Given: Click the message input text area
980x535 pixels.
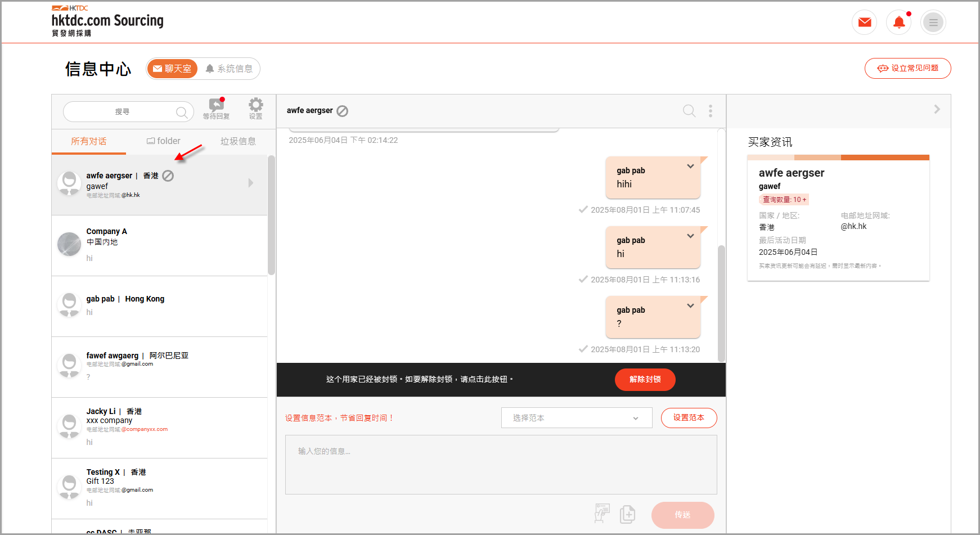Looking at the screenshot, I should 501,465.
